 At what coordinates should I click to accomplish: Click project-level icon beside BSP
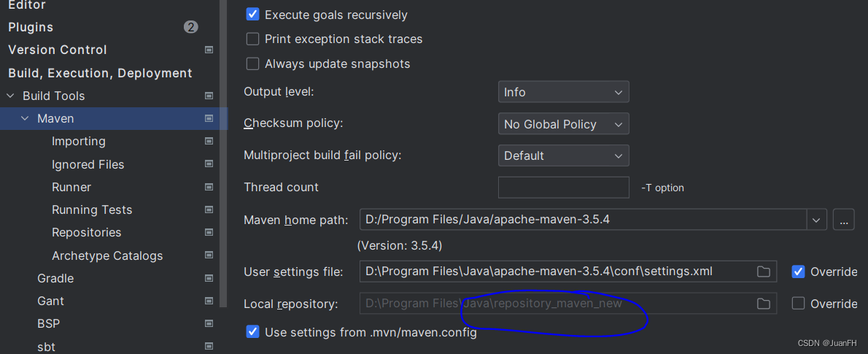209,323
